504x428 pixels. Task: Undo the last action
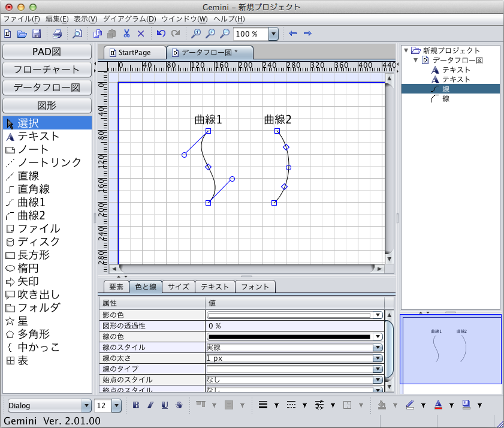(161, 34)
